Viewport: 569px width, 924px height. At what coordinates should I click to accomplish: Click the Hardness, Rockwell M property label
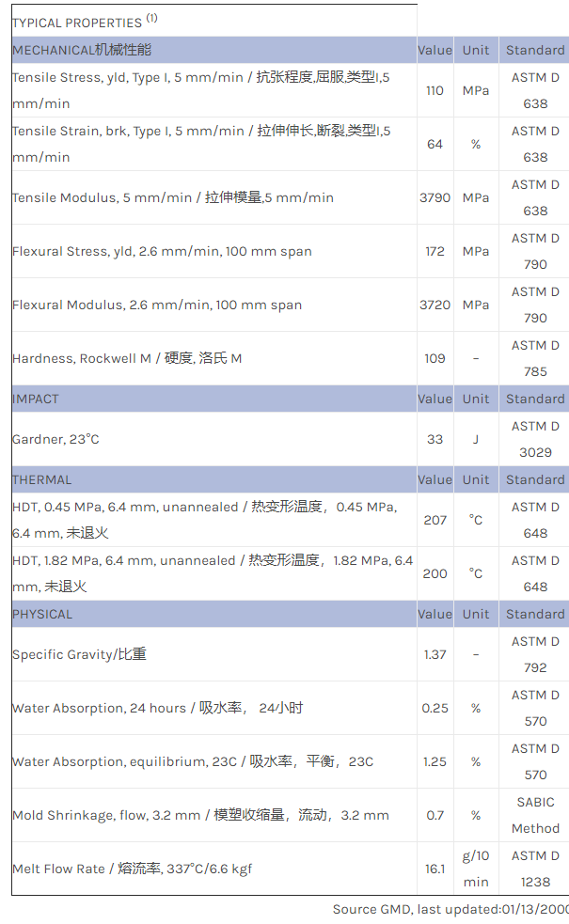[x=127, y=358]
